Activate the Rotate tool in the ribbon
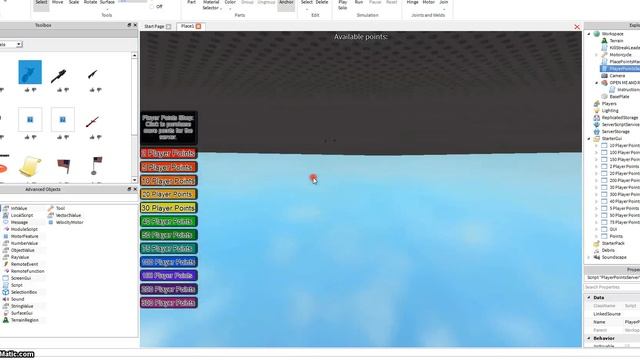The image size is (640, 360). pyautogui.click(x=90, y=3)
